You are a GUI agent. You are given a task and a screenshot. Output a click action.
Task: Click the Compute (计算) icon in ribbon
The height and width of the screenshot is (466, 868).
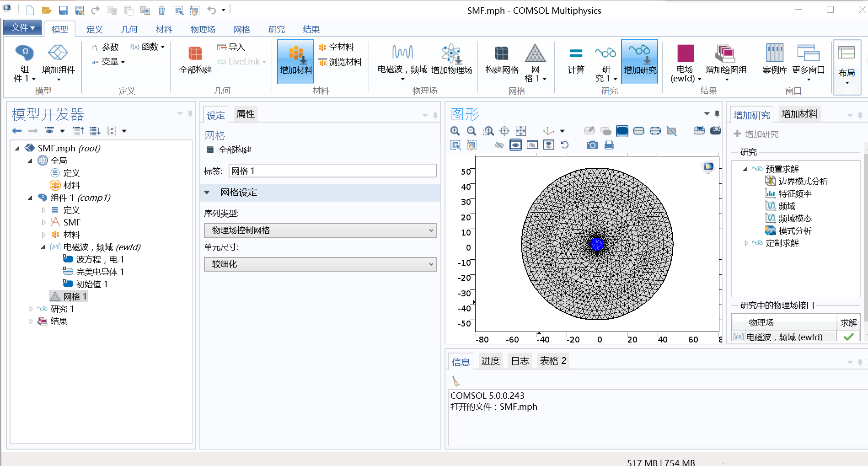(576, 60)
